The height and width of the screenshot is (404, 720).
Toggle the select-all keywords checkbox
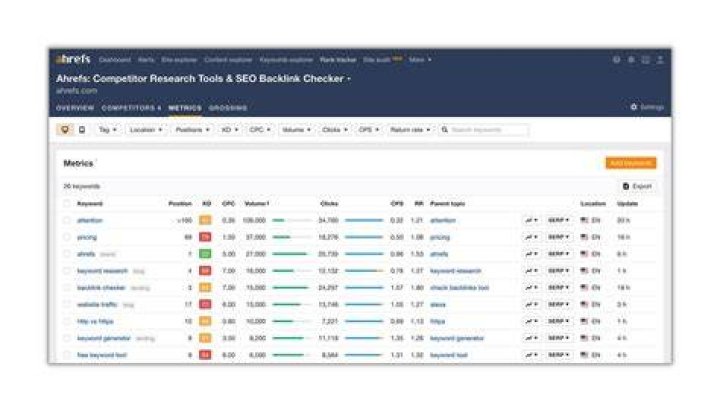coord(67,203)
